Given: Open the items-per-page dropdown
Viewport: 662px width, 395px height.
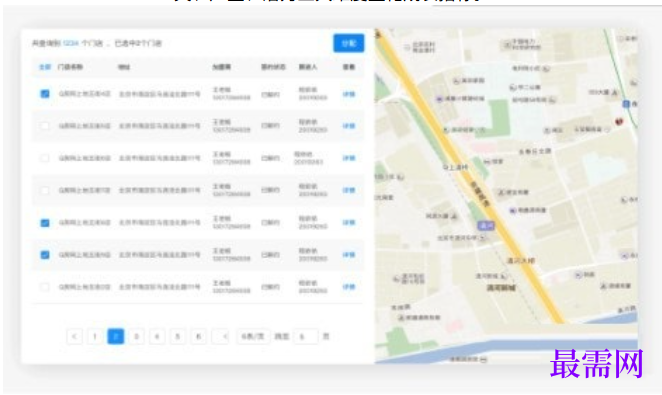Looking at the screenshot, I should pos(253,336).
